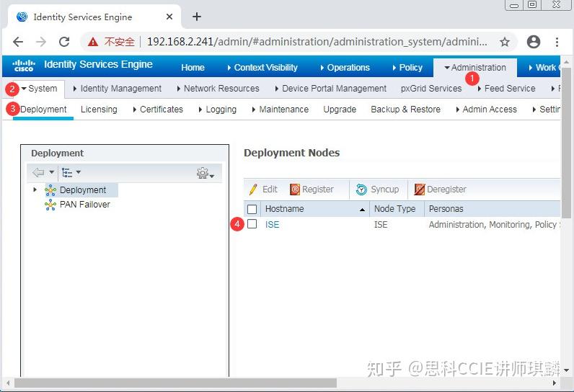Click the Deployment tree node icon
The image size is (574, 392).
[x=50, y=190]
